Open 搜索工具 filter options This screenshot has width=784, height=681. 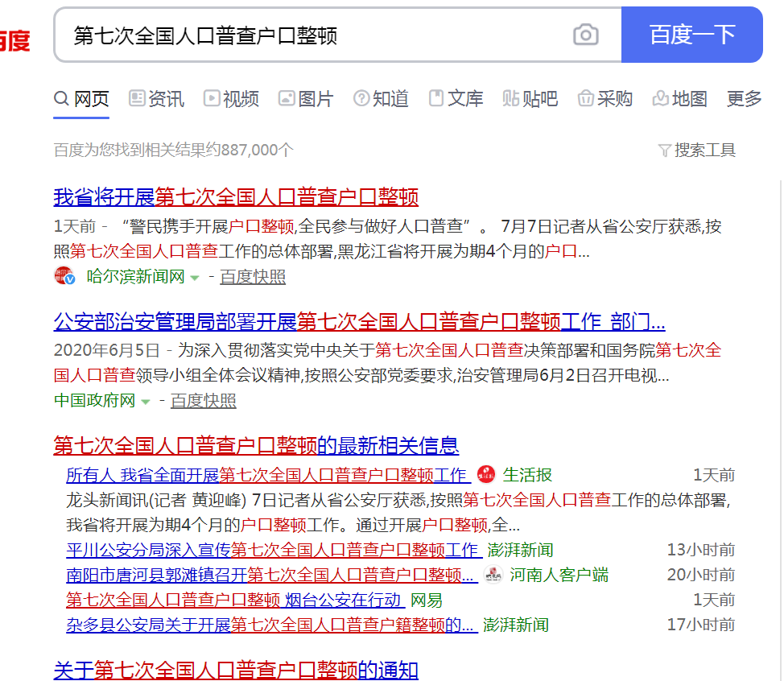pos(697,150)
